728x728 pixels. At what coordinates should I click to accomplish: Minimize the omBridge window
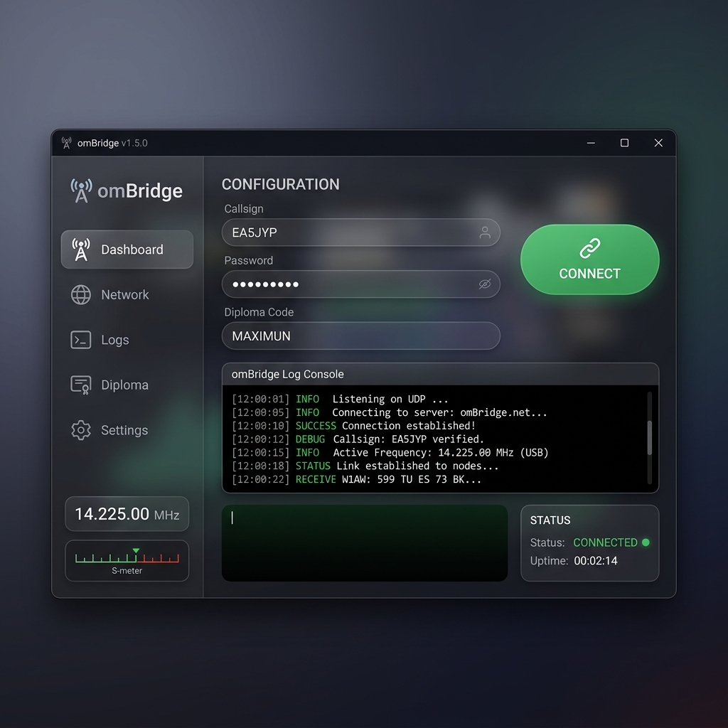pyautogui.click(x=591, y=143)
